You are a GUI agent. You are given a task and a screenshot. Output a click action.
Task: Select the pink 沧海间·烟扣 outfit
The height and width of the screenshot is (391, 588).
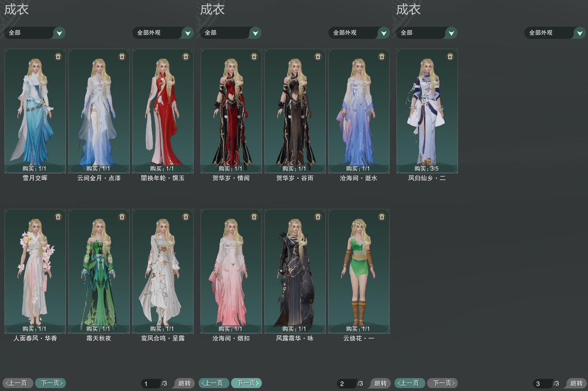231,271
